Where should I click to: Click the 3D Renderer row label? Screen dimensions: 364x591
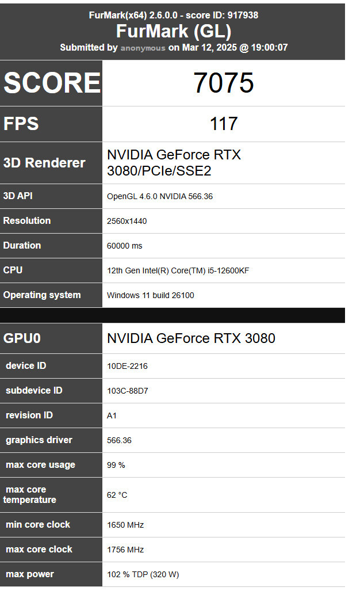tap(44, 163)
